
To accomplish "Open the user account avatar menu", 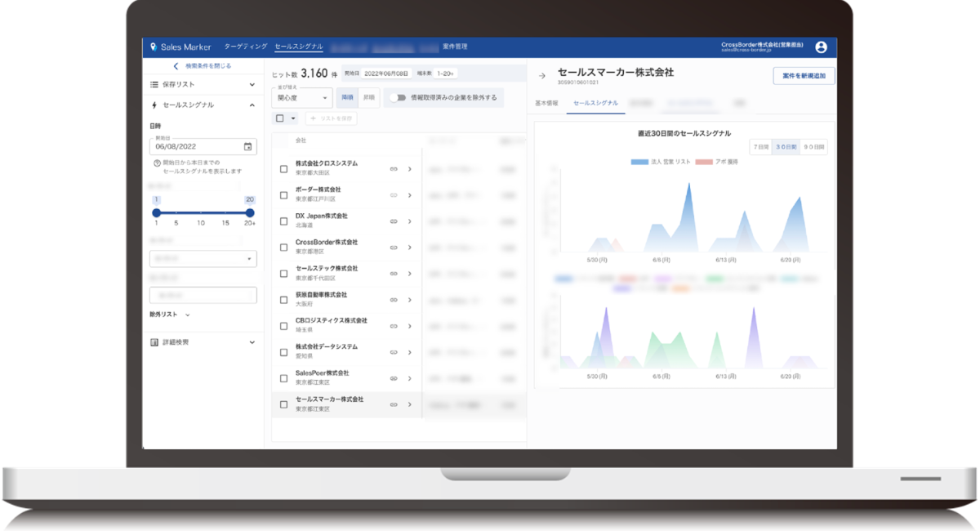I will (x=821, y=47).
